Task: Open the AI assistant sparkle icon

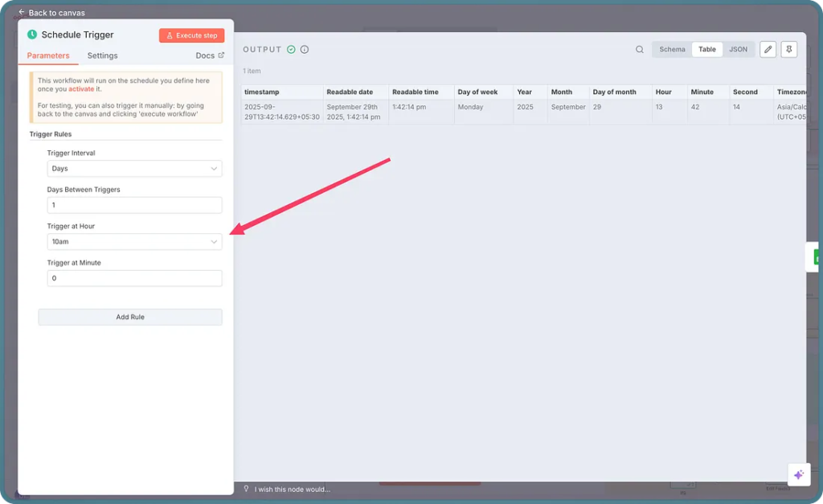Action: (x=798, y=474)
